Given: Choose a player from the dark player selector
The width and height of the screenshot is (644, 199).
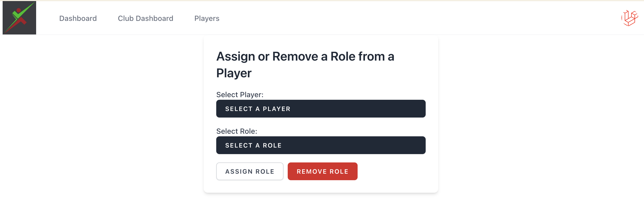Looking at the screenshot, I should tap(321, 109).
